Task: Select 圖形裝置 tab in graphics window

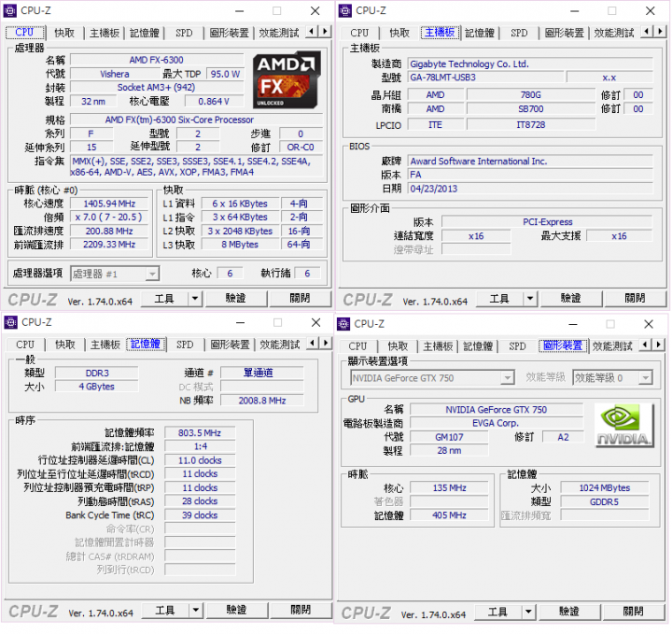Action: coord(563,345)
